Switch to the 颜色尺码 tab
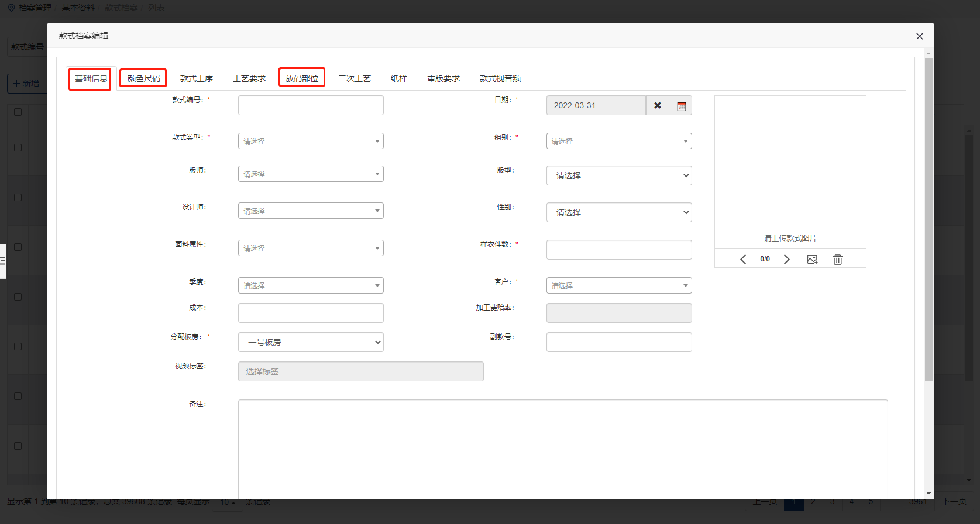This screenshot has width=980, height=524. click(143, 78)
